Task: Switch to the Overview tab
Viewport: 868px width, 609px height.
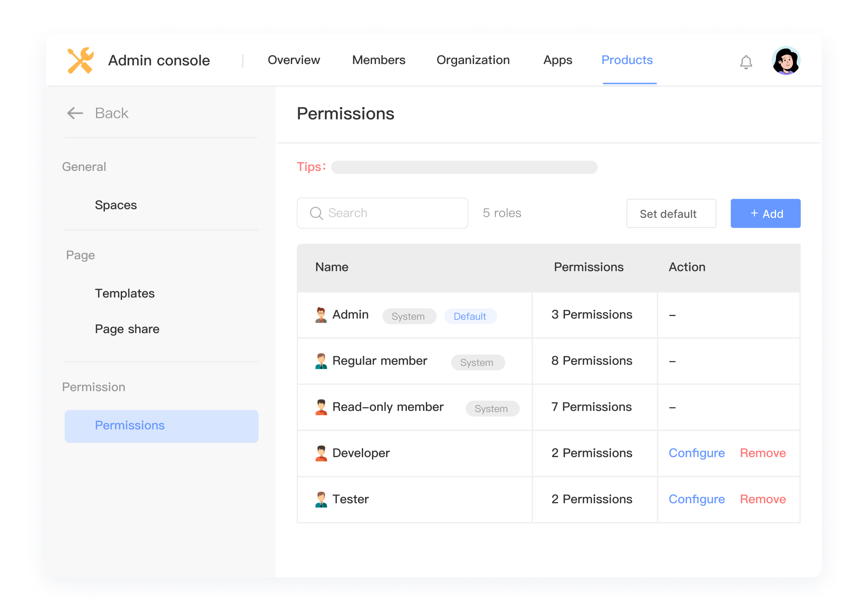Action: point(294,60)
